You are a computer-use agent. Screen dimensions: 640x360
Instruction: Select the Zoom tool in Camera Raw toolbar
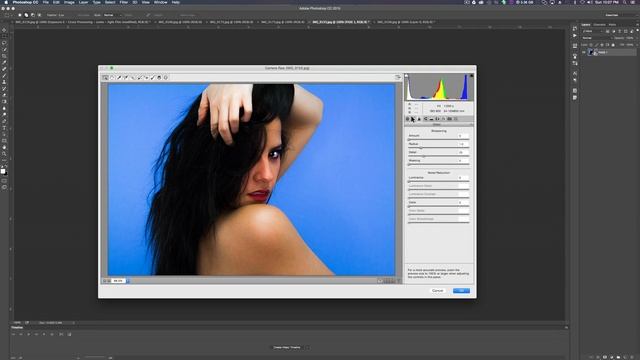[105, 78]
